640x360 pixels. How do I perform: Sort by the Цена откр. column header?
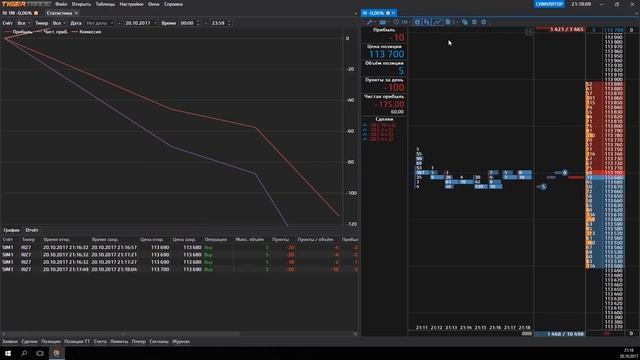(x=152, y=240)
